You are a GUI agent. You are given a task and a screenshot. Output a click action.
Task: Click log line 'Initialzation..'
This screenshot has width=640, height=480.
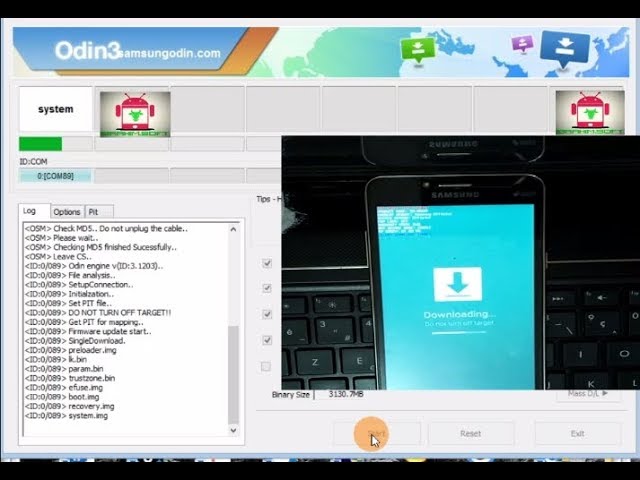(x=69, y=294)
